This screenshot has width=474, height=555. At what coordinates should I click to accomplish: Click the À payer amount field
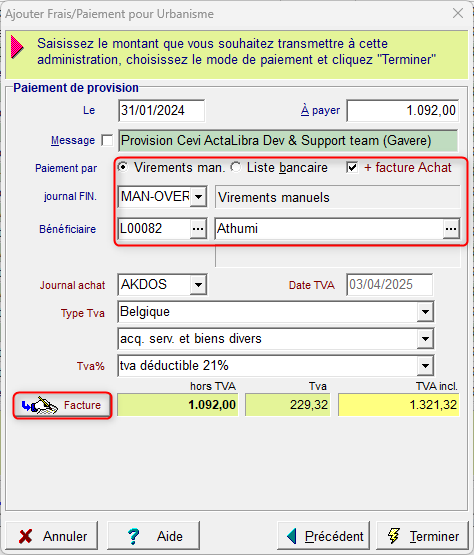click(402, 111)
